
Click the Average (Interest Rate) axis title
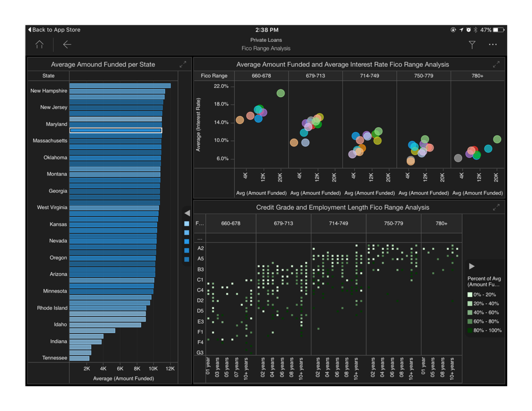point(198,124)
